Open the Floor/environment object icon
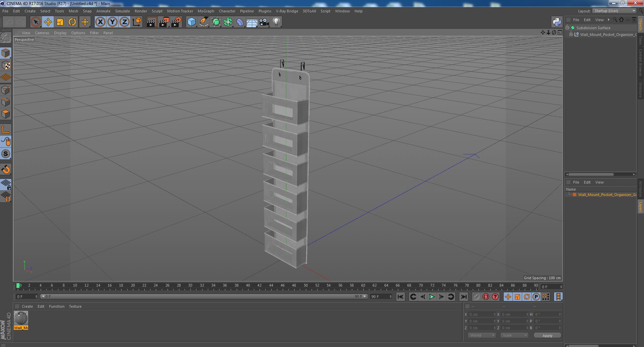The height and width of the screenshot is (347, 644). click(252, 22)
